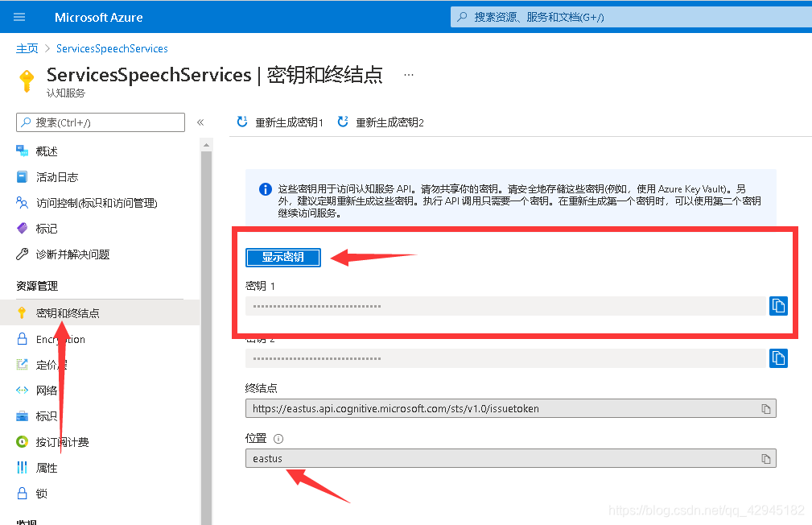Click the yellow key resource icon
Screen dimensions: 812x525
click(x=27, y=81)
